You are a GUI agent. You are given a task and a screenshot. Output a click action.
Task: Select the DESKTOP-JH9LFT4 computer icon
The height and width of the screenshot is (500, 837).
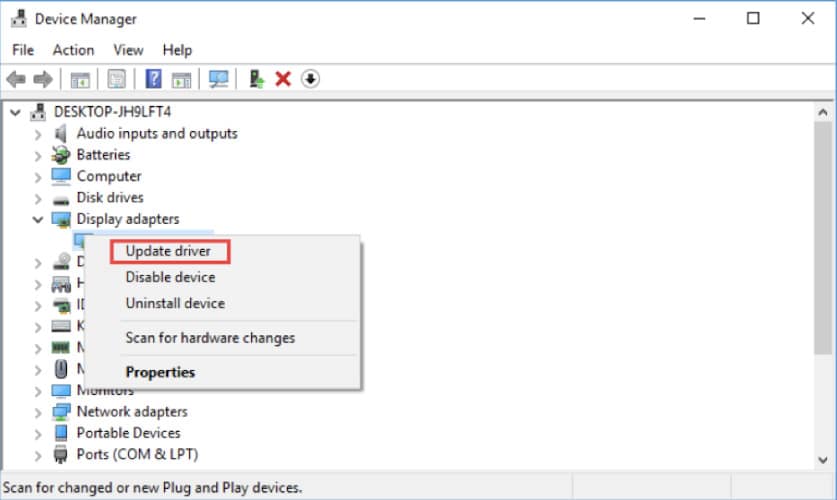38,112
